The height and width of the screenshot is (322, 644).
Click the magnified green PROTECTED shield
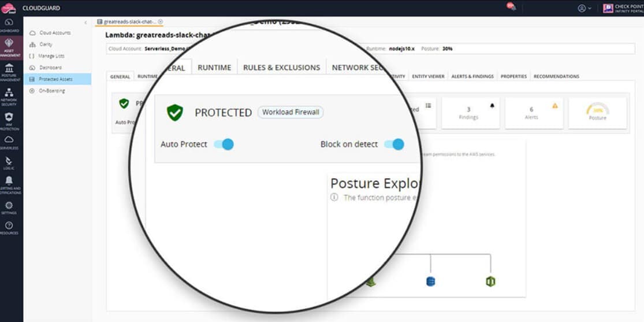[x=175, y=112]
